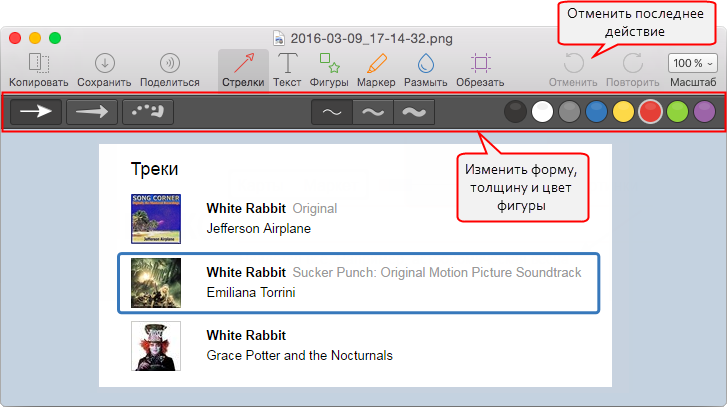The width and height of the screenshot is (727, 407).
Task: Choose the Фигуры (Shapes) tool
Action: tap(329, 64)
